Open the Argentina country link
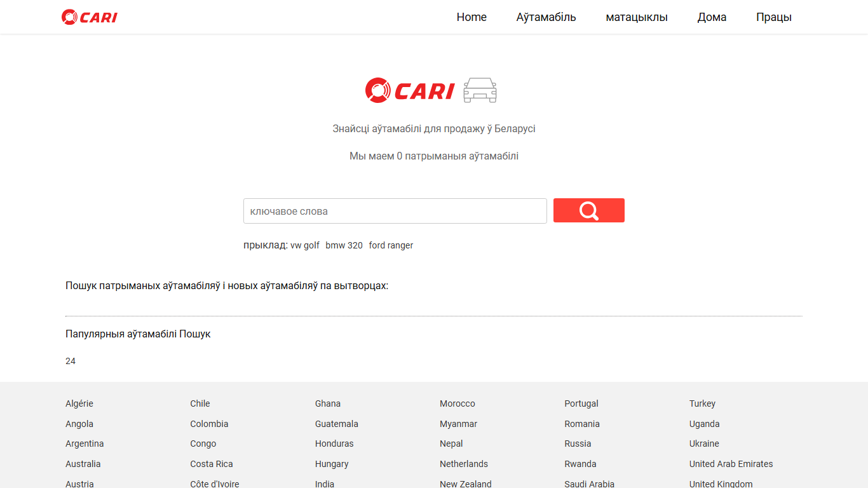The image size is (868, 488). click(x=85, y=444)
